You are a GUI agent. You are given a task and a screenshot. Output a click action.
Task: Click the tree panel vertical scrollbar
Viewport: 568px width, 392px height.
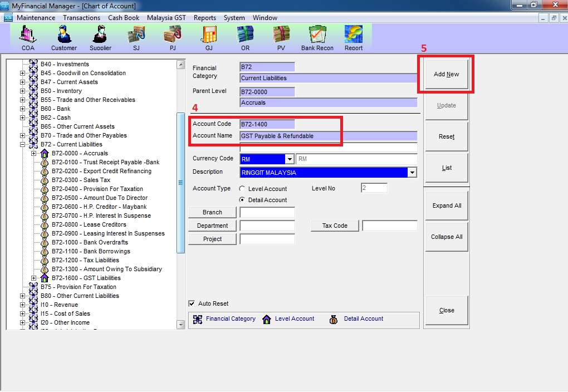tap(180, 183)
